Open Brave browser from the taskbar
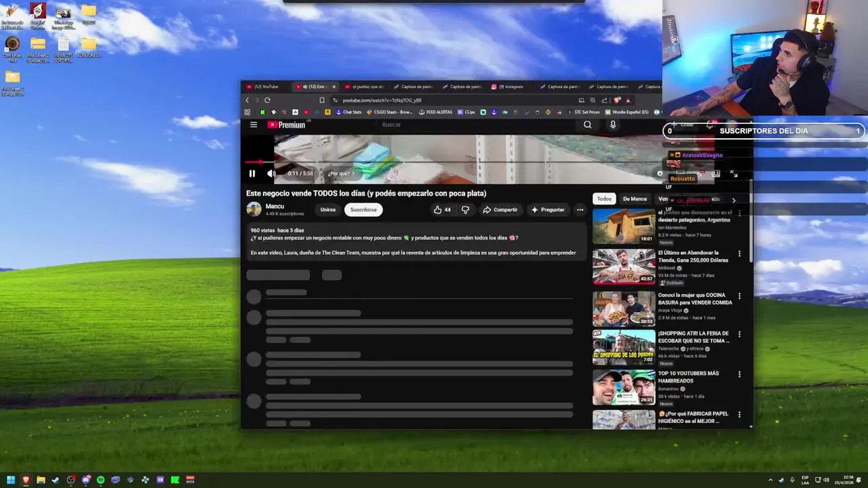The width and height of the screenshot is (868, 488). click(26, 480)
